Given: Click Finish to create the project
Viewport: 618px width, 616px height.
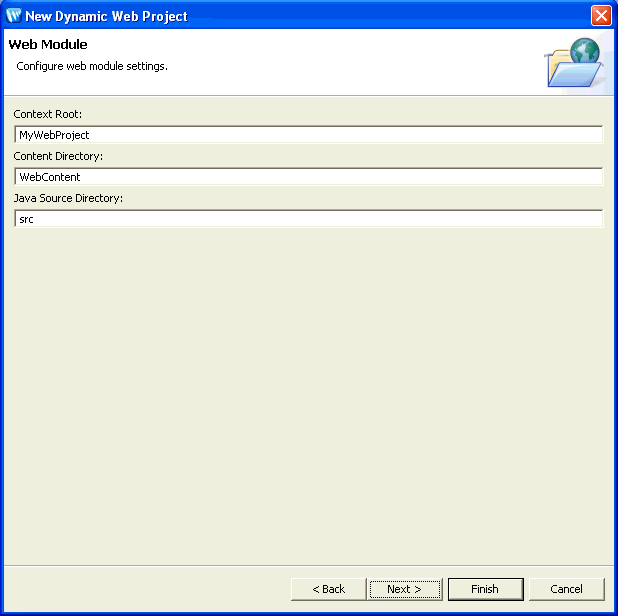Looking at the screenshot, I should pyautogui.click(x=486, y=589).
